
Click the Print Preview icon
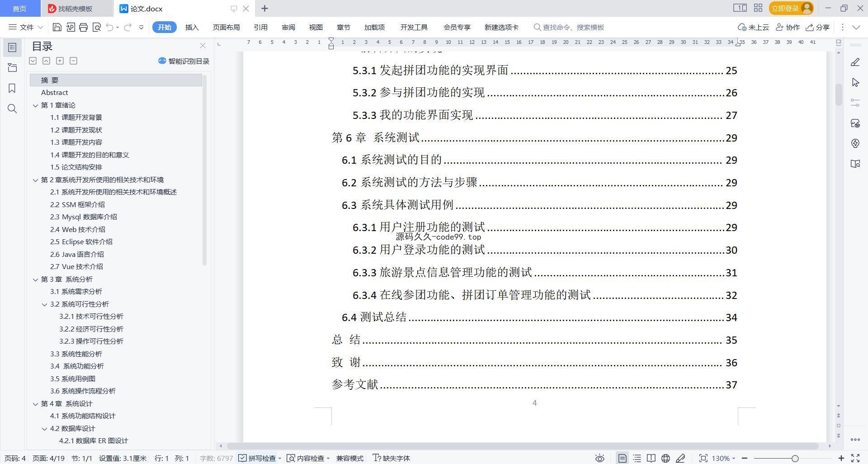(x=96, y=27)
